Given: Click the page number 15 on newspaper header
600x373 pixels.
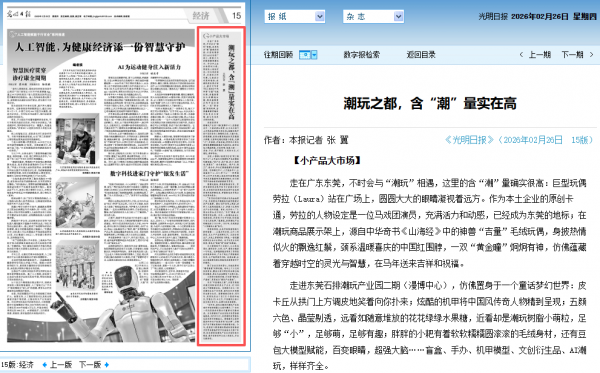Looking at the screenshot, I should pyautogui.click(x=236, y=16).
